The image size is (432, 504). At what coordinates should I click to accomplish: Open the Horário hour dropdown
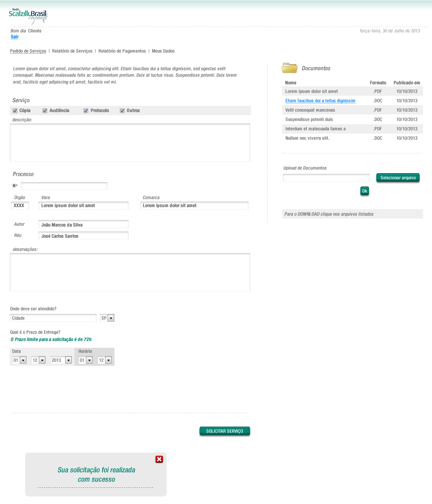point(89,360)
